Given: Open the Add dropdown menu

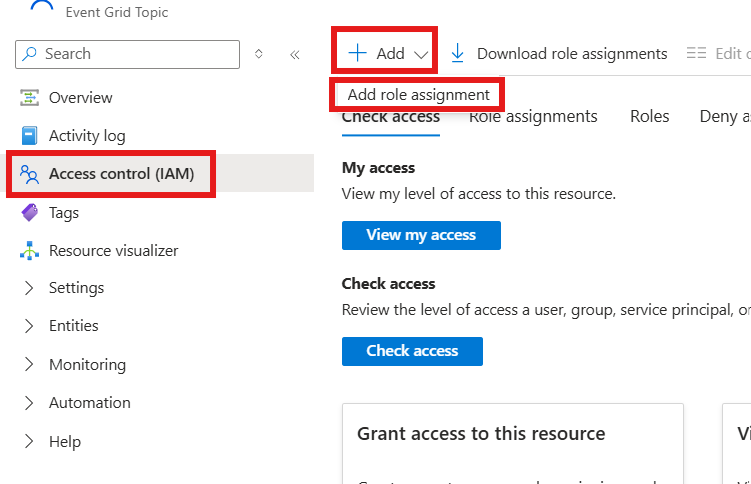Looking at the screenshot, I should pyautogui.click(x=385, y=53).
